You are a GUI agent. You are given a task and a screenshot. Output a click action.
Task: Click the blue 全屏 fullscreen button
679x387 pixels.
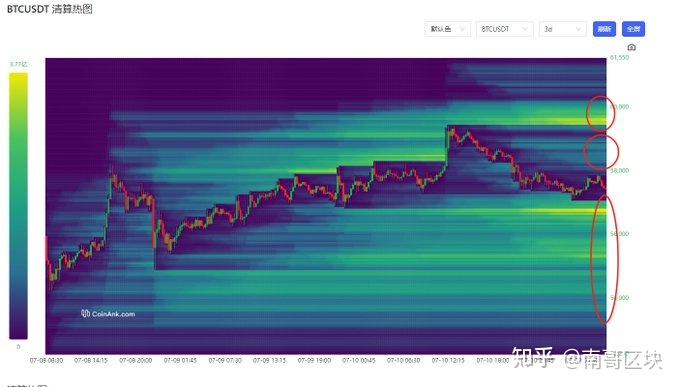[x=633, y=29]
